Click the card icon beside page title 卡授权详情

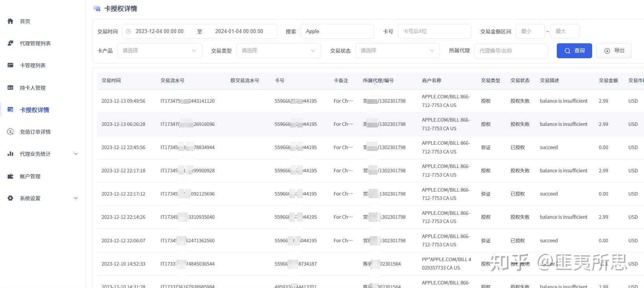coord(97,9)
